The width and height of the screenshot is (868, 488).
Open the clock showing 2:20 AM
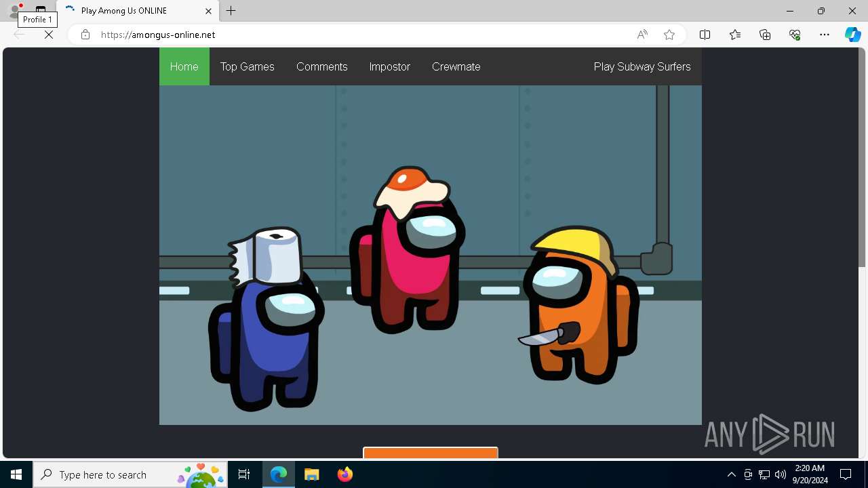pyautogui.click(x=810, y=474)
